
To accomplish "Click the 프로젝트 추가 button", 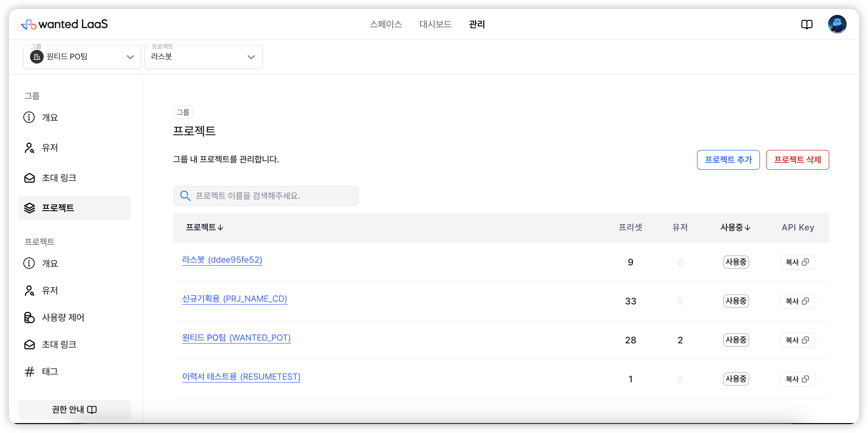I will pyautogui.click(x=728, y=160).
